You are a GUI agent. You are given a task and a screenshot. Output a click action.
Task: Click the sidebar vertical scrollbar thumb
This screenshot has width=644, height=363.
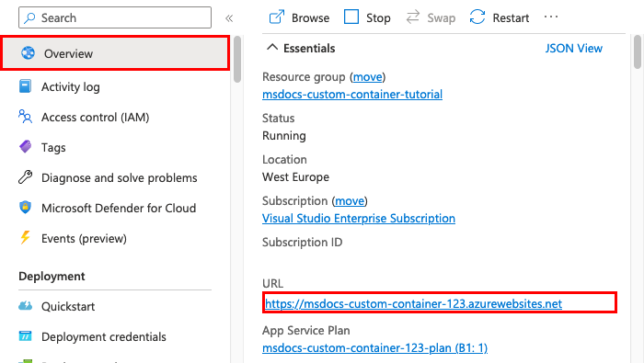point(237,60)
